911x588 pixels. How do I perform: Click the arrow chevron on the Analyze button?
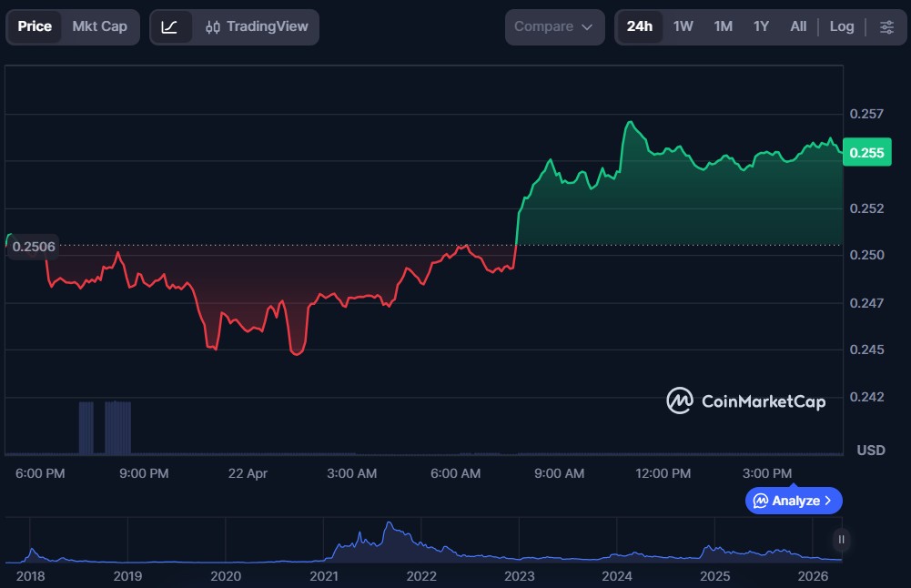(x=827, y=501)
